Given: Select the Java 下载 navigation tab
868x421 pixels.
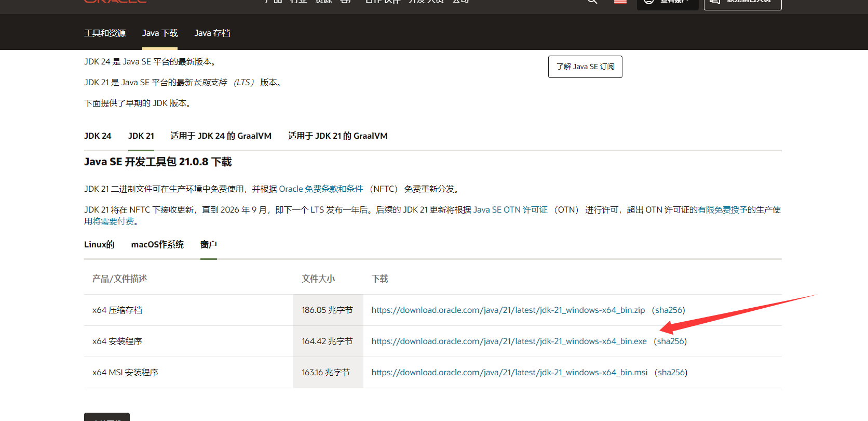Looking at the screenshot, I should (160, 33).
